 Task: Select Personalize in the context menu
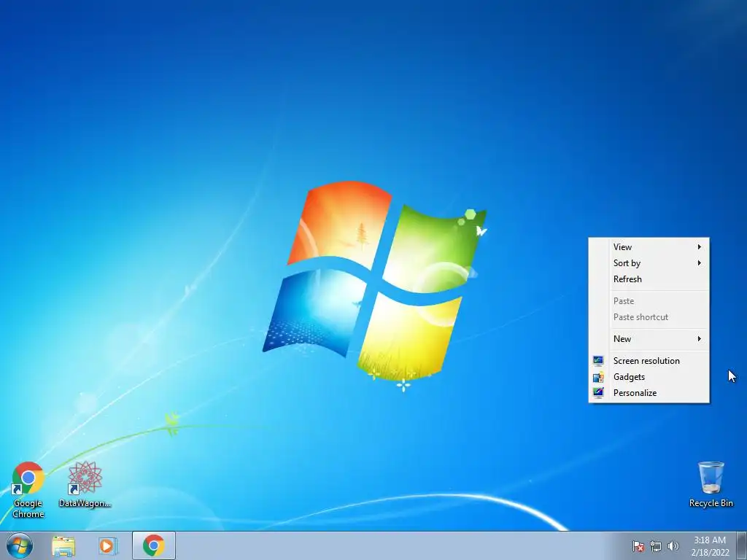649,393
